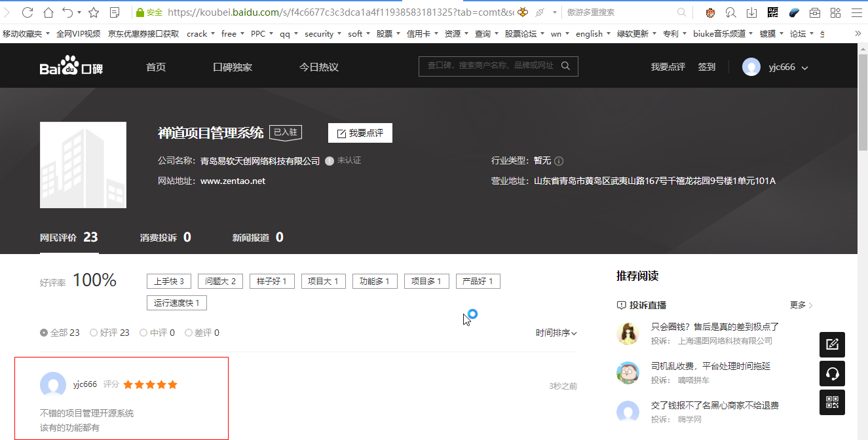Click the Baidu Koubei logo
868x440 pixels.
tap(71, 66)
